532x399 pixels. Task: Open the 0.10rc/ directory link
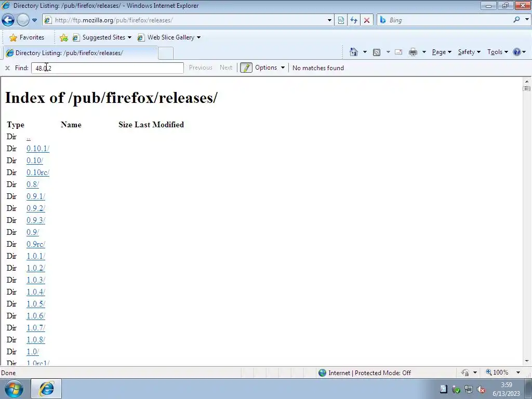38,172
